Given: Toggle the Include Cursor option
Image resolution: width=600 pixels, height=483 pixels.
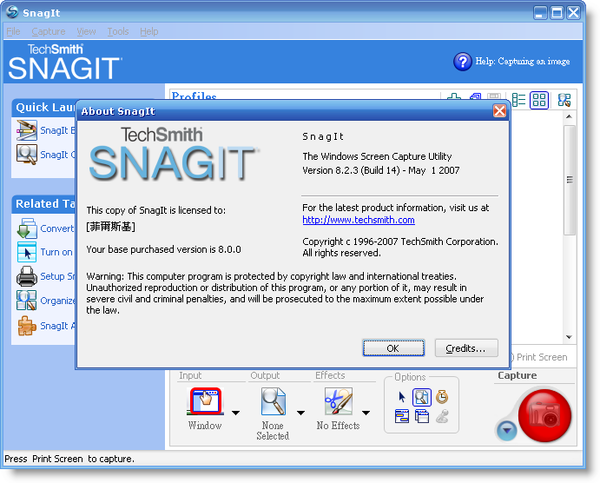Looking at the screenshot, I should click(402, 397).
